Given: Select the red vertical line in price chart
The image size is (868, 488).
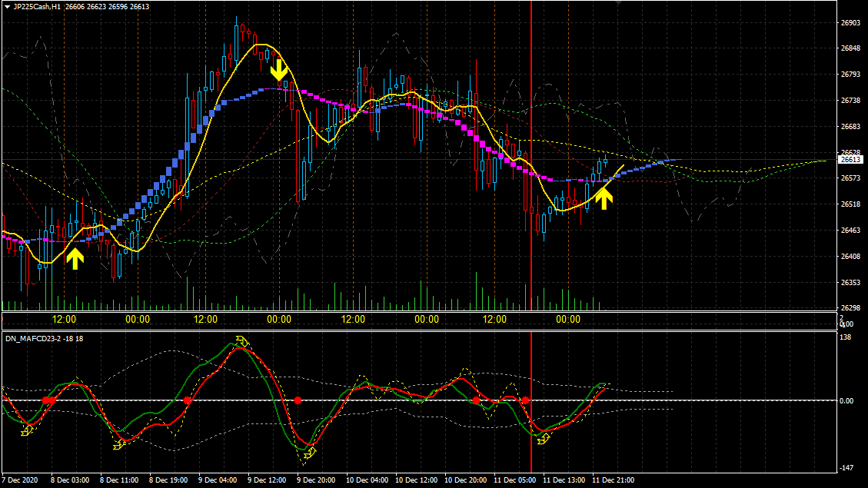Looking at the screenshot, I should (531, 155).
